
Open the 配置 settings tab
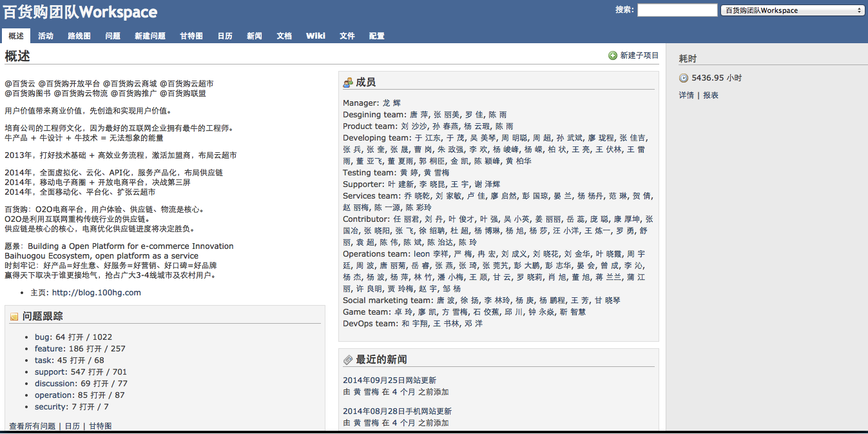377,36
